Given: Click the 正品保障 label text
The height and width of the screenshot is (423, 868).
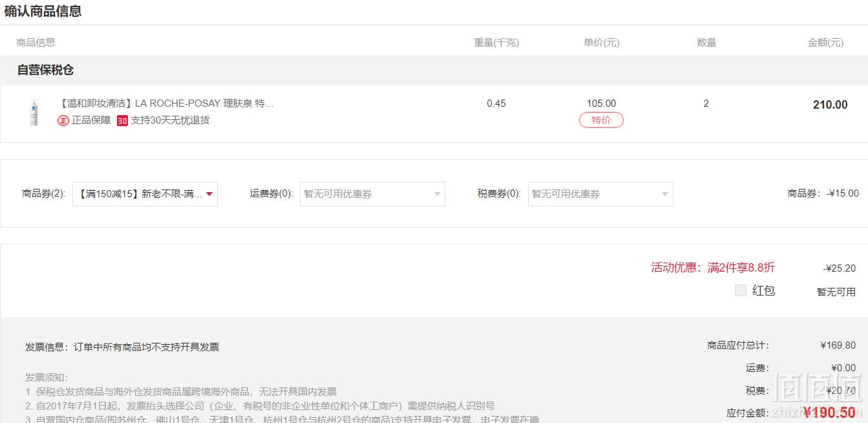Looking at the screenshot, I should [x=91, y=120].
